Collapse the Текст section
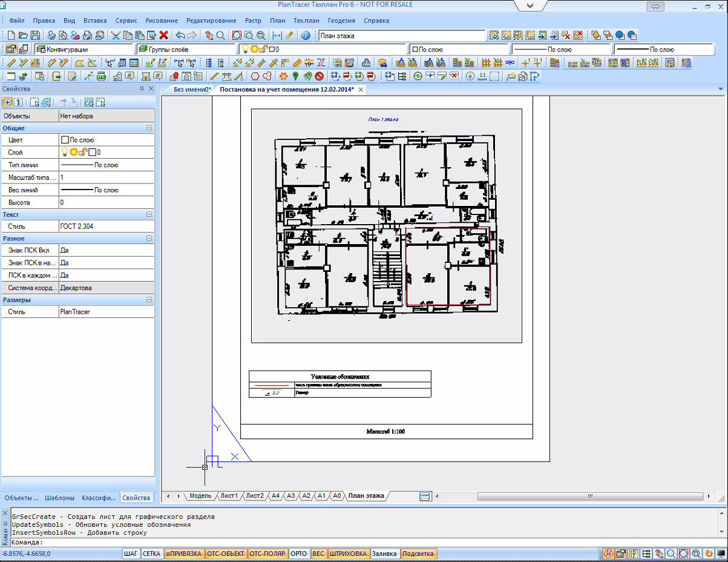Screen dimensions: 728x562 (x=149, y=214)
